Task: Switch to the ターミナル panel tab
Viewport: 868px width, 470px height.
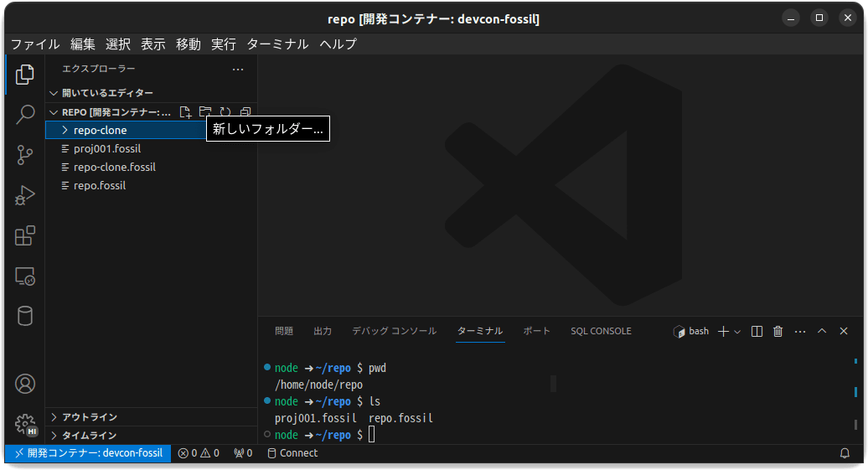Action: click(x=480, y=331)
